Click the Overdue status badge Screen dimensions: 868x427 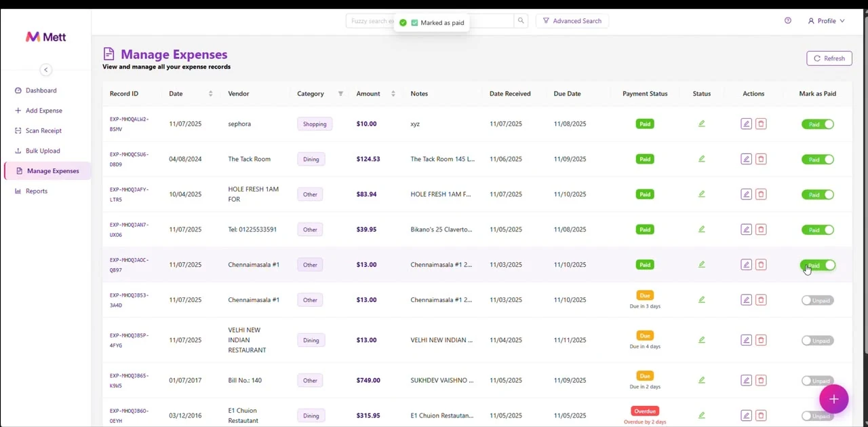[x=645, y=411]
